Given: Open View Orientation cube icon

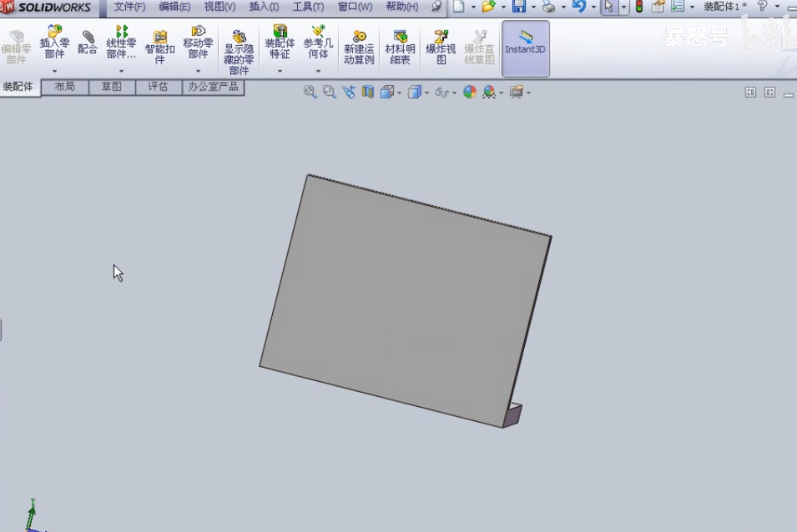Looking at the screenshot, I should coord(387,92).
